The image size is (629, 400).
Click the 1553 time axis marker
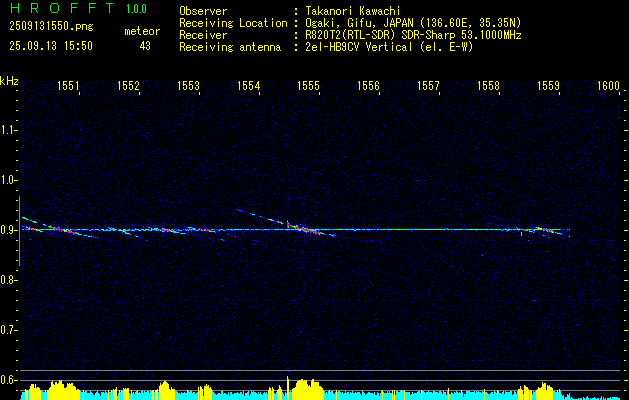pyautogui.click(x=189, y=86)
